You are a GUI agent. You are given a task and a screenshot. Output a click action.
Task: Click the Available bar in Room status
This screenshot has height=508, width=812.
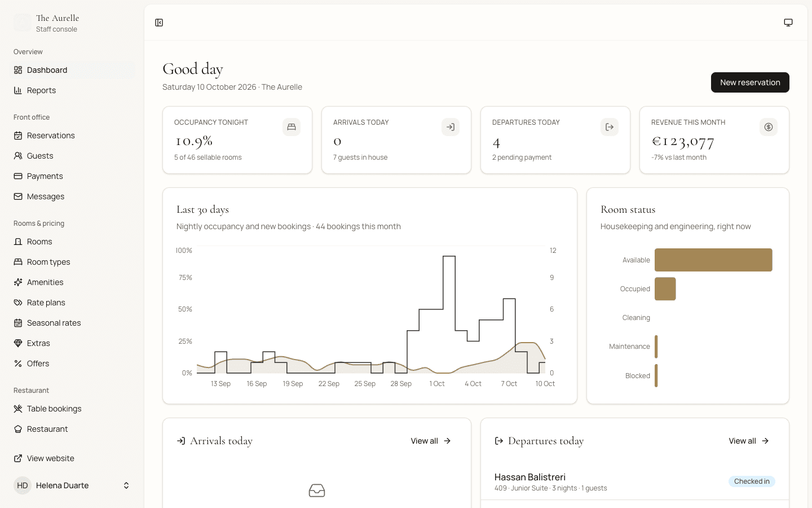tap(713, 260)
